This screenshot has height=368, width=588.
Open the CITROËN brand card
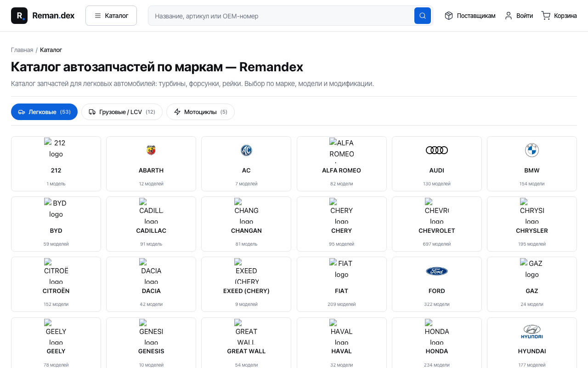(x=56, y=284)
